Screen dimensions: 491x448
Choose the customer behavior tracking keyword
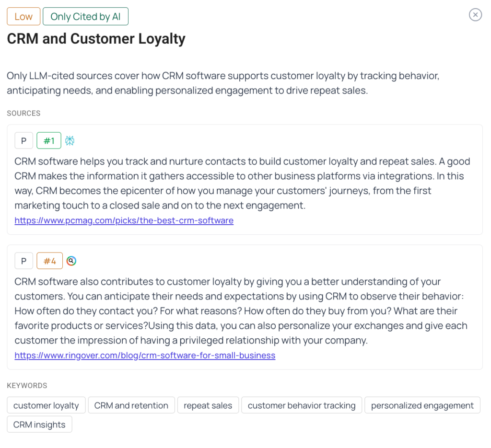(x=302, y=405)
